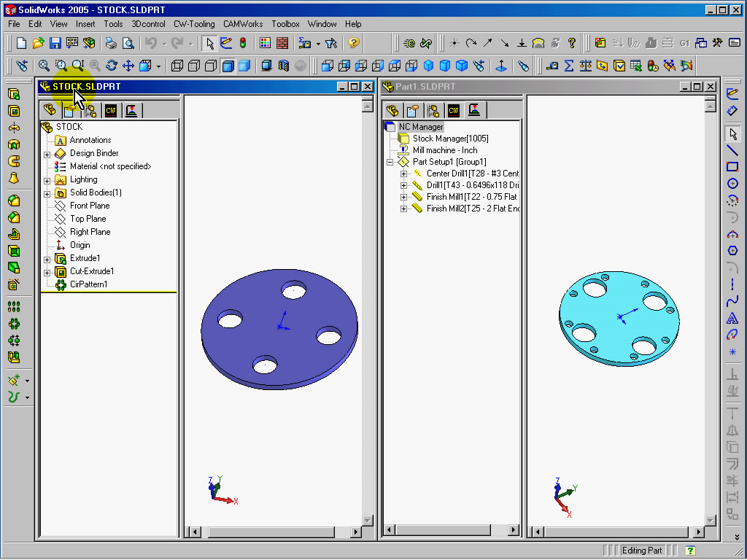747x560 pixels.
Task: Select the Extruded Cut feature tool
Action: pyautogui.click(x=14, y=111)
